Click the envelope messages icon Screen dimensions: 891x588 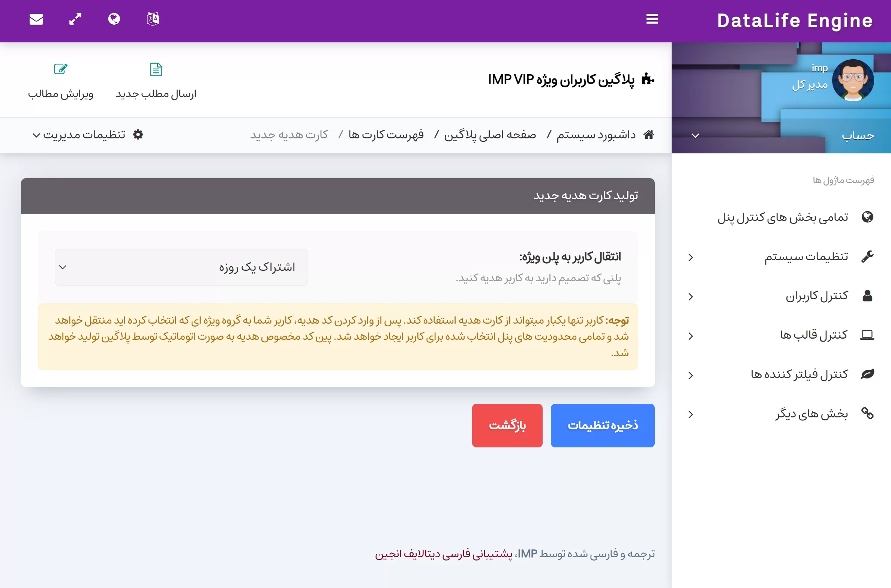pyautogui.click(x=36, y=19)
